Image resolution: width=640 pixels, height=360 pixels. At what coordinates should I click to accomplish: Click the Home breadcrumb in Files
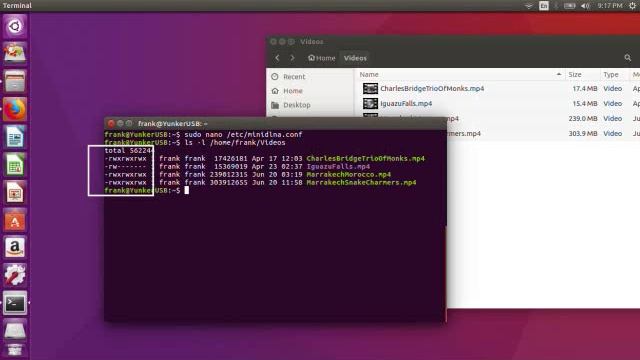click(322, 58)
